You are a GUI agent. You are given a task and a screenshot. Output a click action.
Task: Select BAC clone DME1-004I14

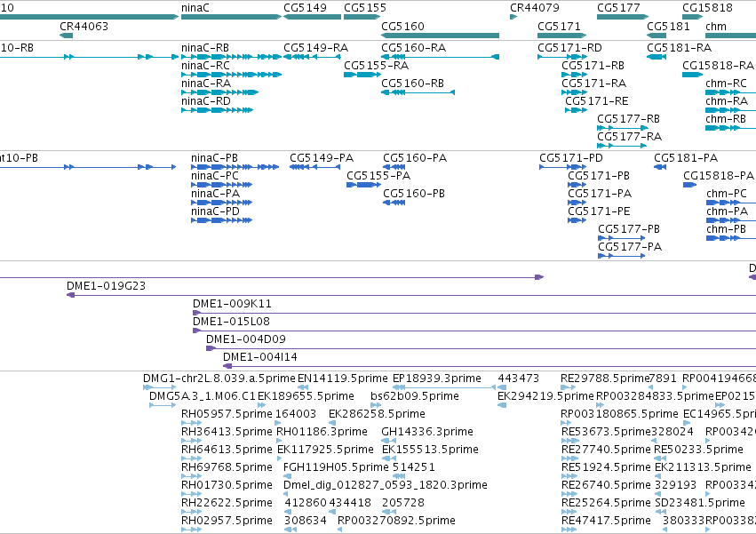tap(489, 367)
